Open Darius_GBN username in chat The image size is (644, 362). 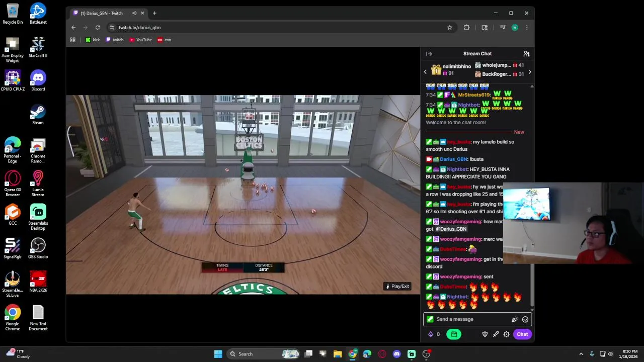pyautogui.click(x=454, y=159)
